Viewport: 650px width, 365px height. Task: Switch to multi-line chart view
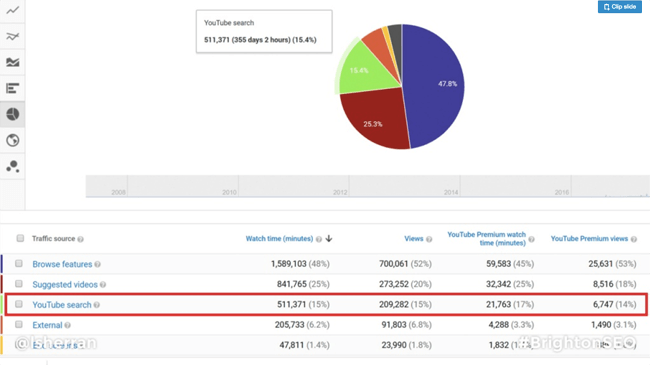click(12, 36)
